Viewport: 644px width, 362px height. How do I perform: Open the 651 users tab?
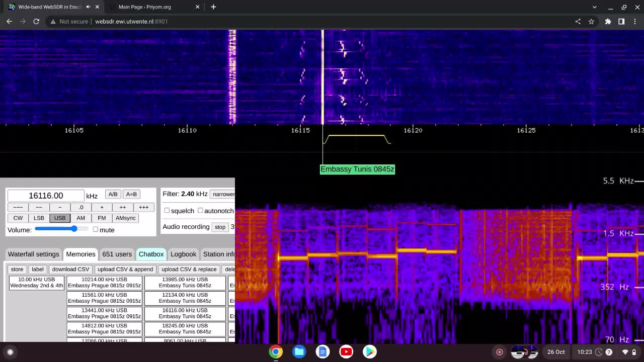pyautogui.click(x=117, y=254)
